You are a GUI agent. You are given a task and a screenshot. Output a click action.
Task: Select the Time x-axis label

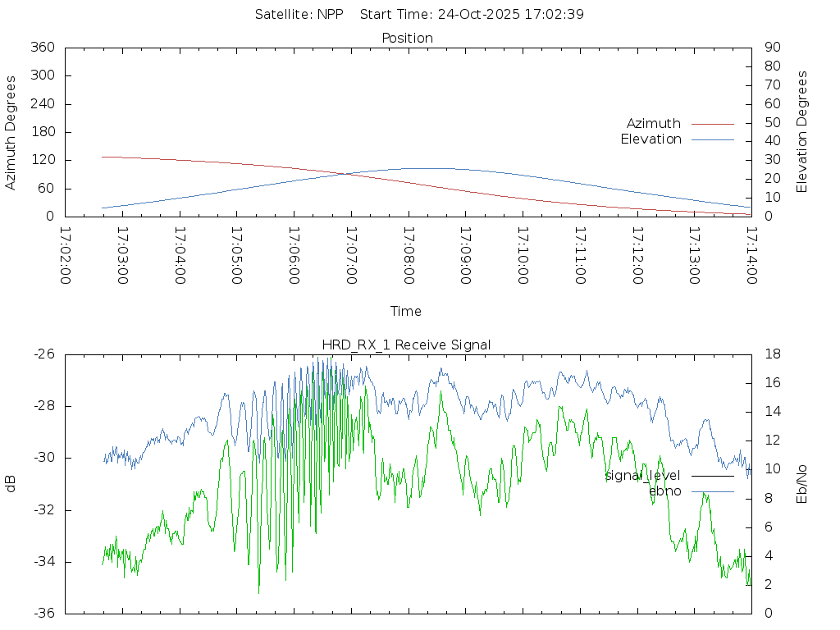pos(406,312)
